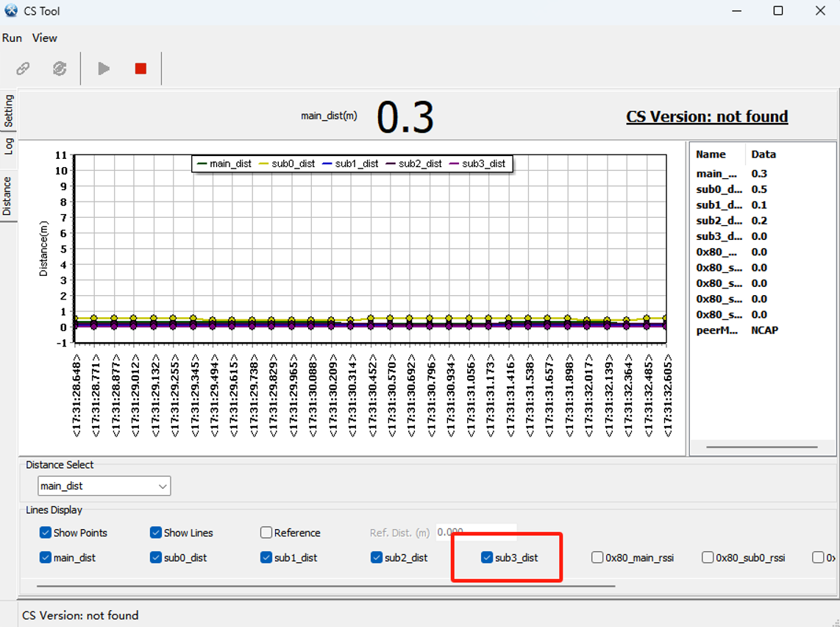Uncheck the Show Points checkbox
Viewport: 840px width, 627px height.
[x=46, y=533]
